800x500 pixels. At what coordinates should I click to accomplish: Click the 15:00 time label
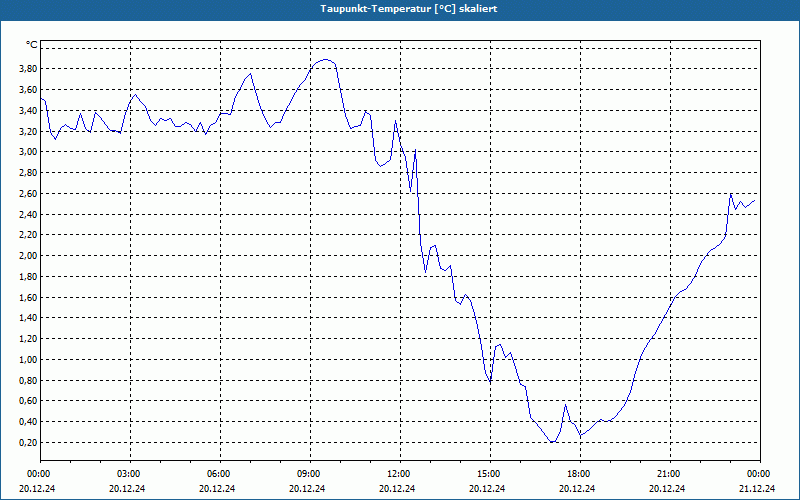coord(490,474)
